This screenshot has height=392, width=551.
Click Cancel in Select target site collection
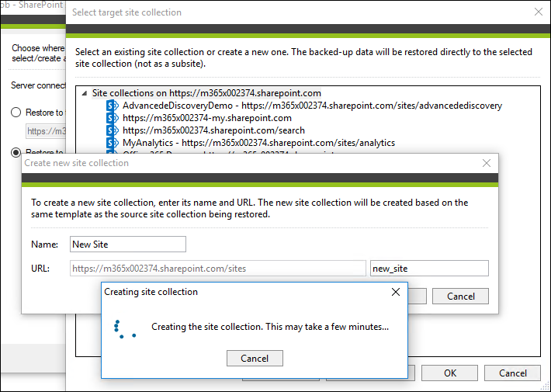tap(513, 373)
